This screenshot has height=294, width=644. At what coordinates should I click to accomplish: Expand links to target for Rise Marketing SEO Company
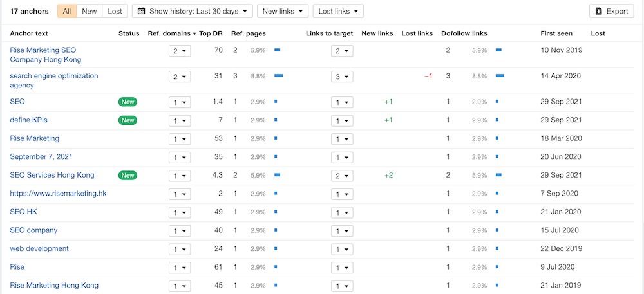(342, 51)
